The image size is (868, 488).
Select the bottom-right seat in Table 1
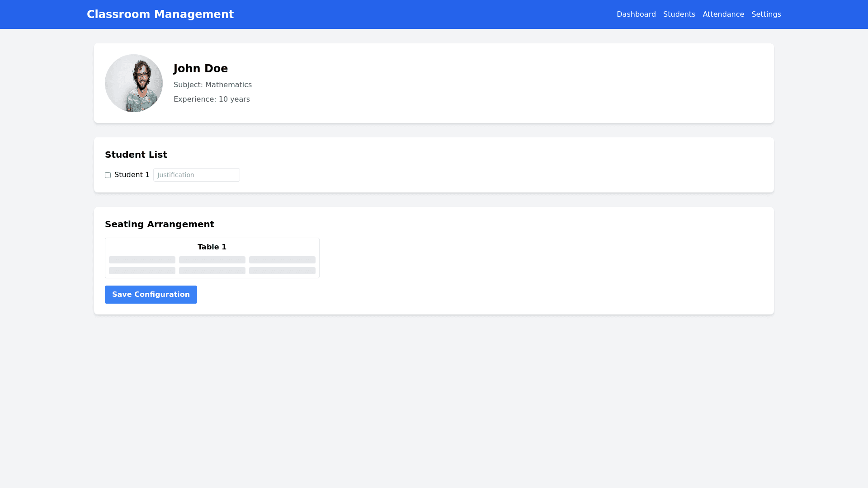click(282, 271)
